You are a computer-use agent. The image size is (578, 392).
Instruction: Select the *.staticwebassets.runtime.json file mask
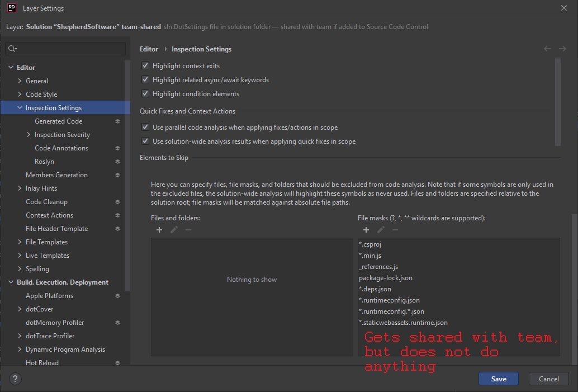[403, 323]
